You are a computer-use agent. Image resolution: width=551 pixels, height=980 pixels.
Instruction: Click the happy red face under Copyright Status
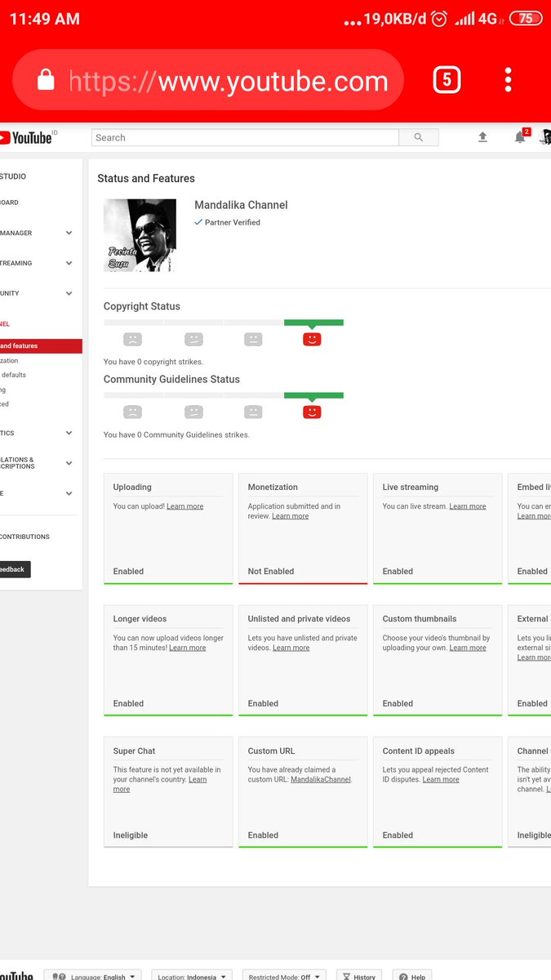(x=312, y=339)
